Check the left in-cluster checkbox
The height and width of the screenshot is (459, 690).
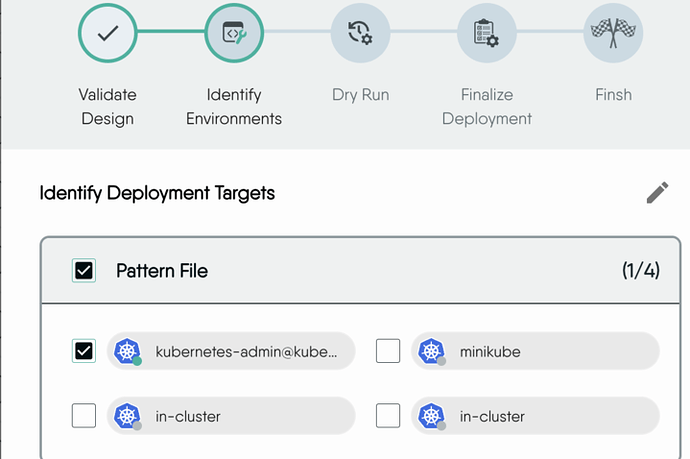coord(84,415)
